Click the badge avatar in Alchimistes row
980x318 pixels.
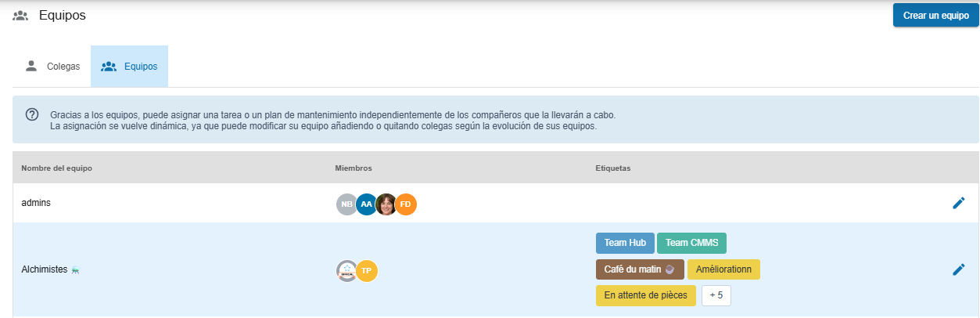347,271
